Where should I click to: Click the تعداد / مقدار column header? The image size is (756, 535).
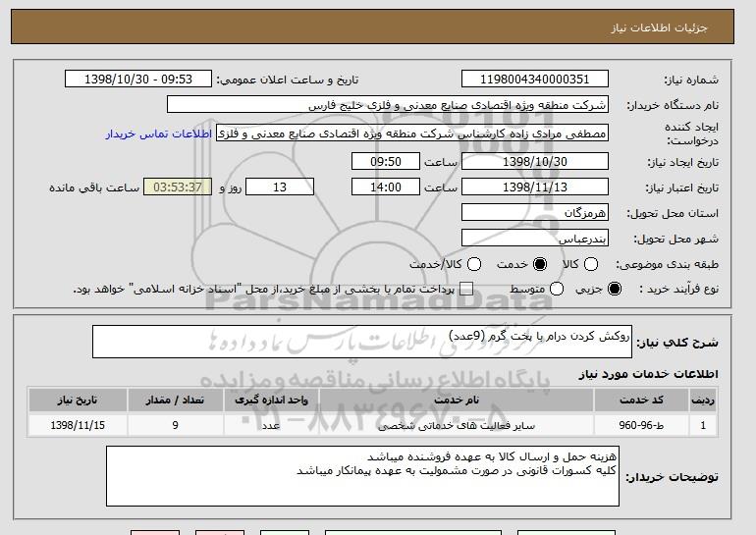coord(176,401)
